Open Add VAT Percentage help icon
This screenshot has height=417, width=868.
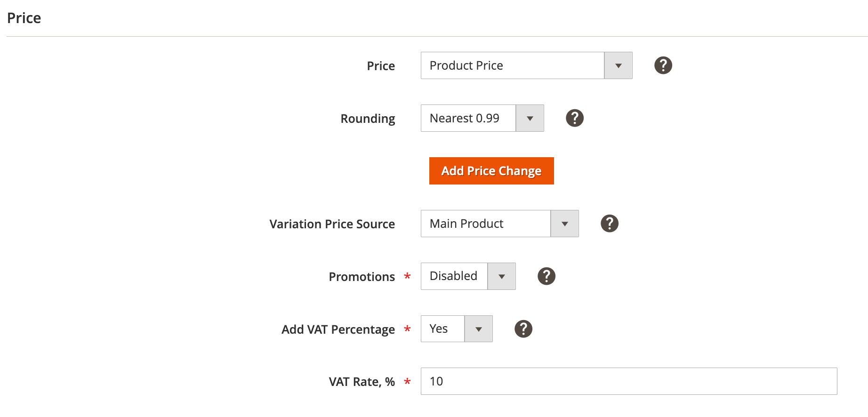point(523,329)
